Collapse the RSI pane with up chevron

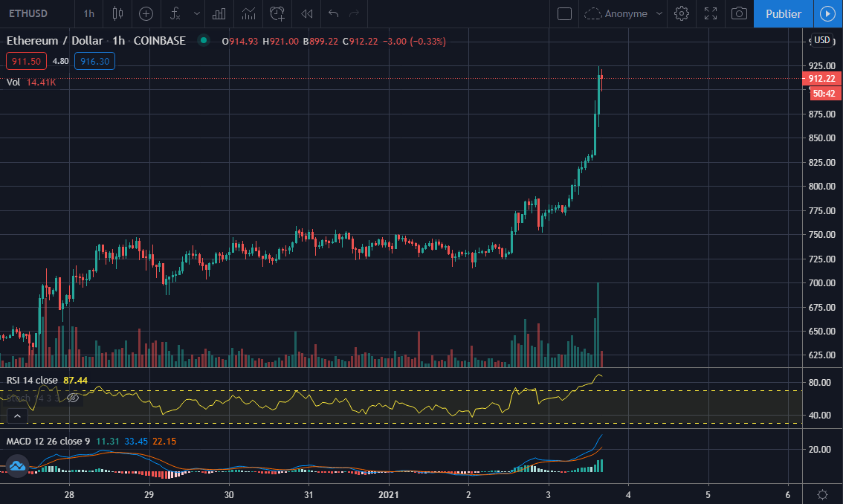pos(17,416)
